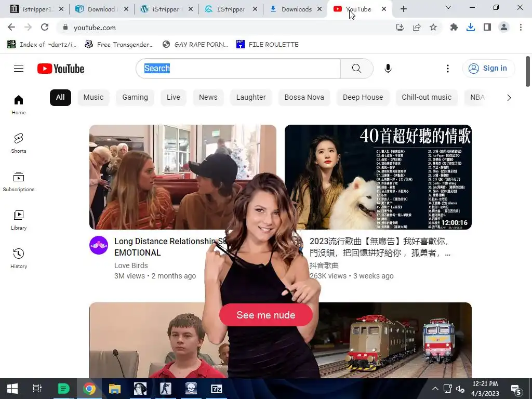Start voice search with the microphone

[388, 69]
